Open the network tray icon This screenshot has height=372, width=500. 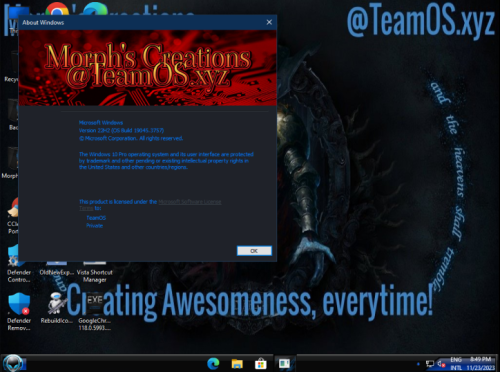click(x=430, y=363)
